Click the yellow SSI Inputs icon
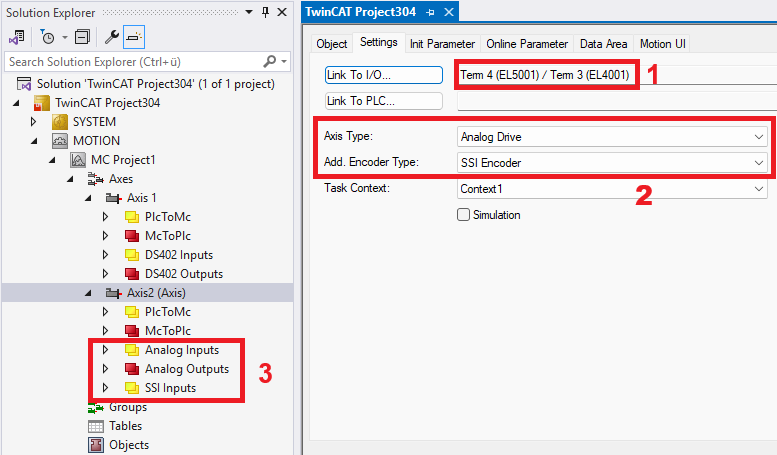Viewport: 777px width, 455px height. coord(132,388)
